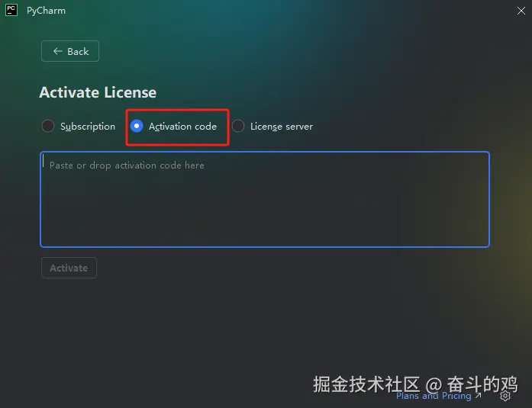This screenshot has width=532, height=408.
Task: Open the settings gear icon
Action: point(505,396)
